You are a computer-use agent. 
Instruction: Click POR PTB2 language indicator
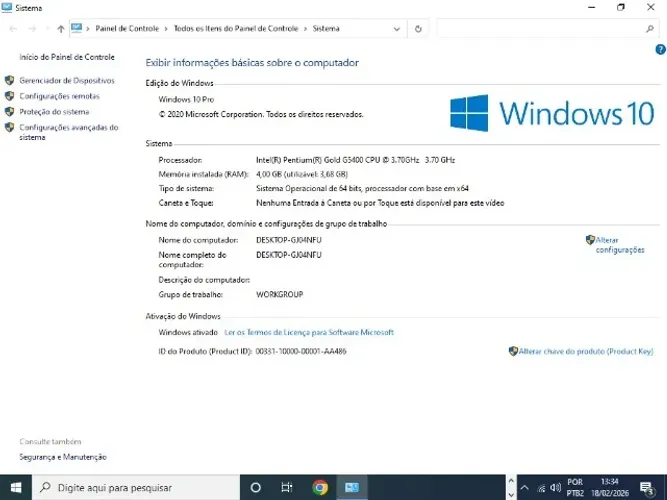pos(575,488)
